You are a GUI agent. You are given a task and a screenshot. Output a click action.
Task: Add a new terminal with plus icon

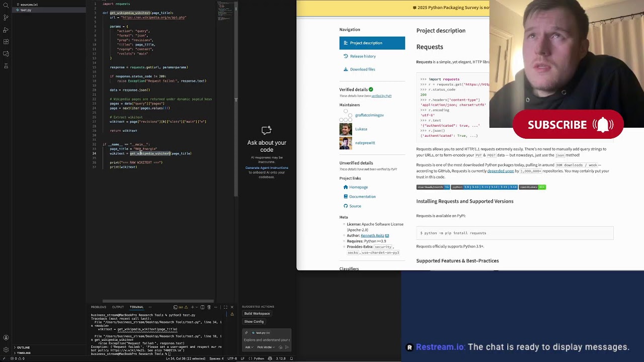coord(192,307)
